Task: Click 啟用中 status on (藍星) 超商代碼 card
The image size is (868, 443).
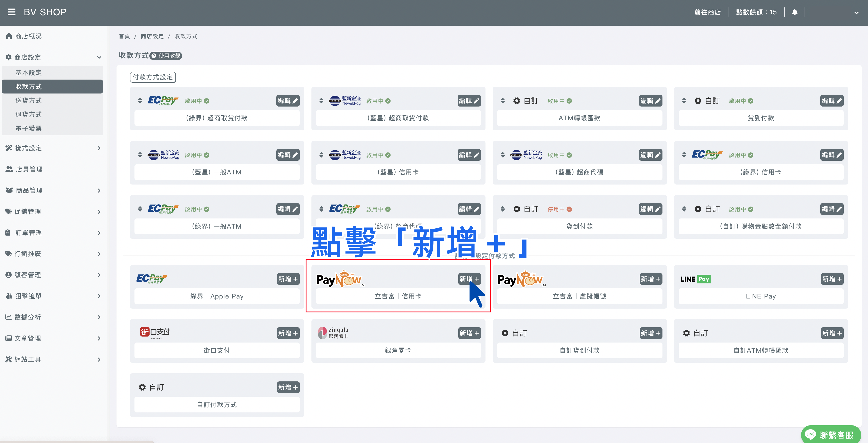Action: click(559, 155)
